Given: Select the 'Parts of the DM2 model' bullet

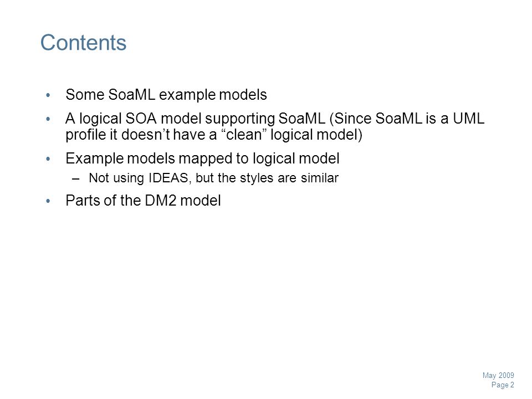Looking at the screenshot, I should pos(143,201).
